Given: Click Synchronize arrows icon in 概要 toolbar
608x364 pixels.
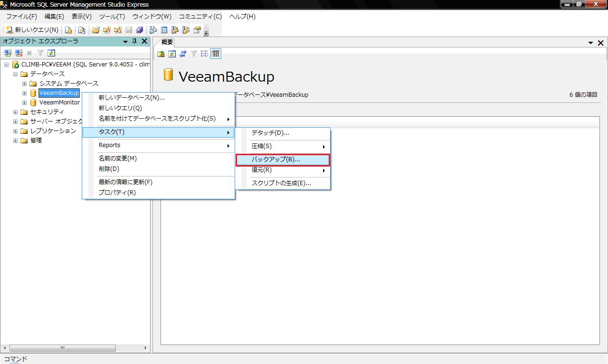Looking at the screenshot, I should (x=183, y=54).
